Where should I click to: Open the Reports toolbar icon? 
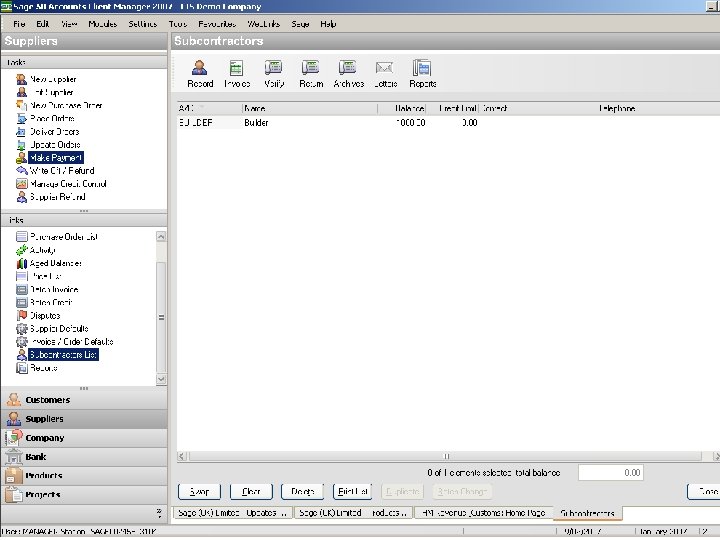tap(422, 73)
